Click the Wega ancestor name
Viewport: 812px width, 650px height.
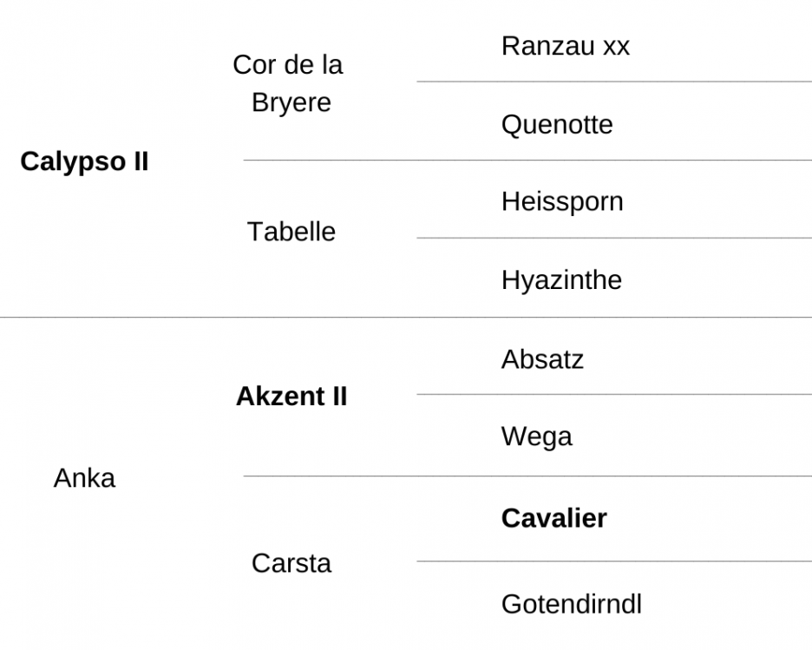pos(536,437)
